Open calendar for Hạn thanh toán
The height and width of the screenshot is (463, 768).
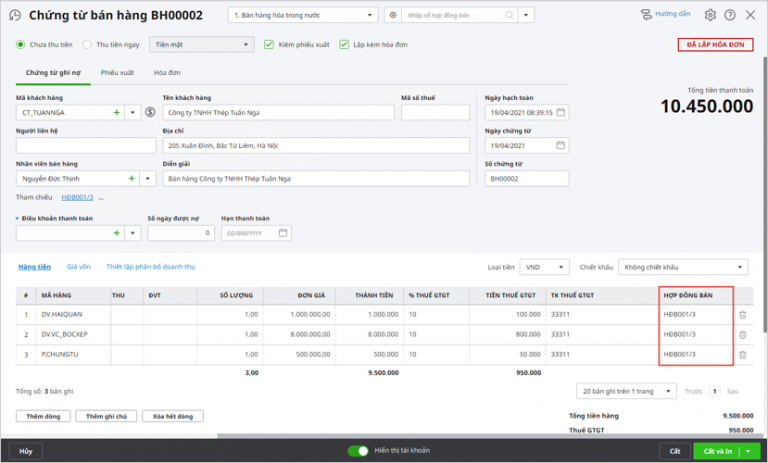283,233
